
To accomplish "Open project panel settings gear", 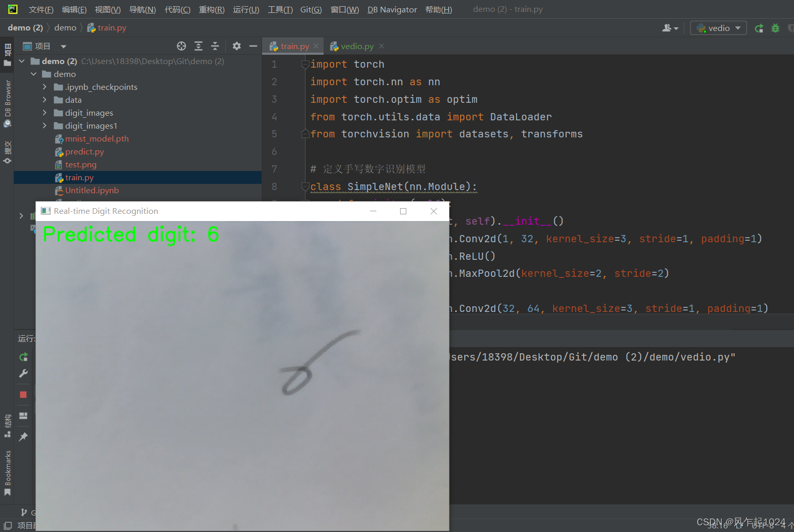I will [237, 46].
